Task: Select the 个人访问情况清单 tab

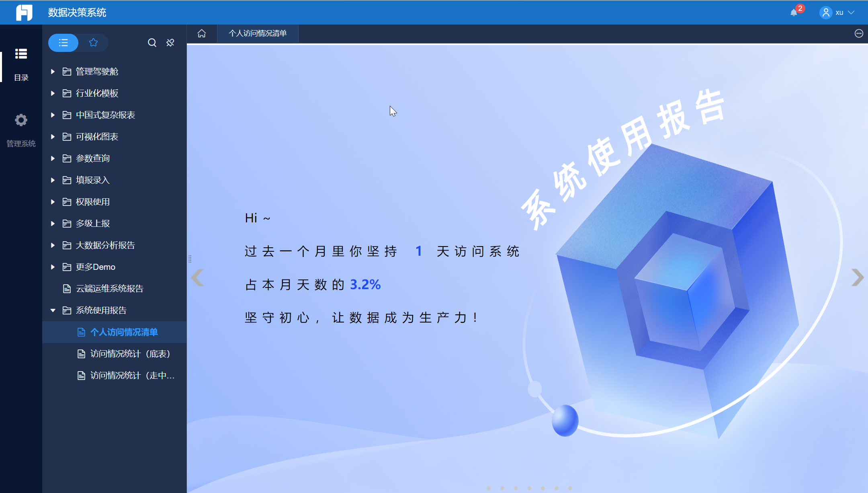Action: [258, 33]
